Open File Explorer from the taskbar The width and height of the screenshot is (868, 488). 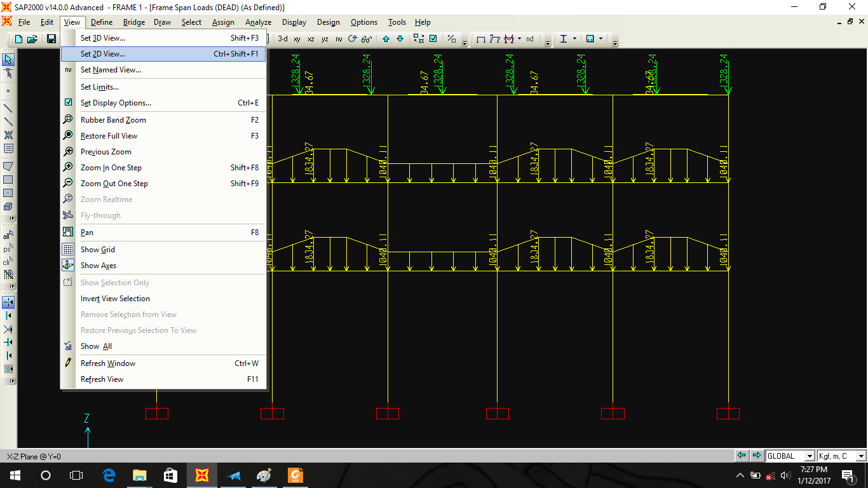(139, 475)
